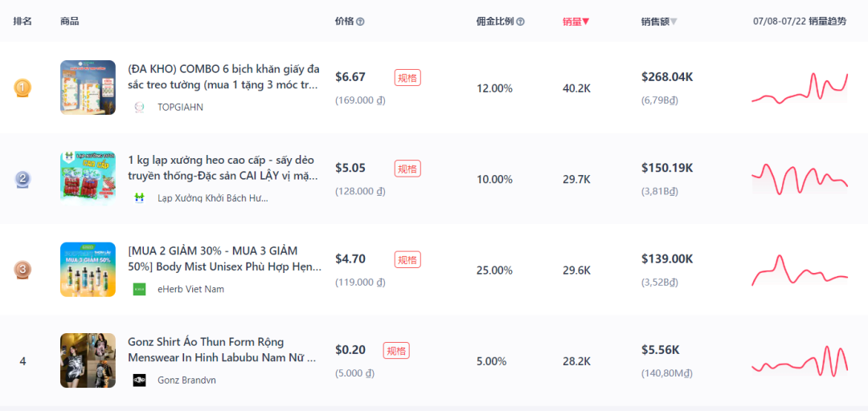Click the Lạp Xưởng Khởi Bách shop logo
Screen dimensions: 868x411
[140, 198]
